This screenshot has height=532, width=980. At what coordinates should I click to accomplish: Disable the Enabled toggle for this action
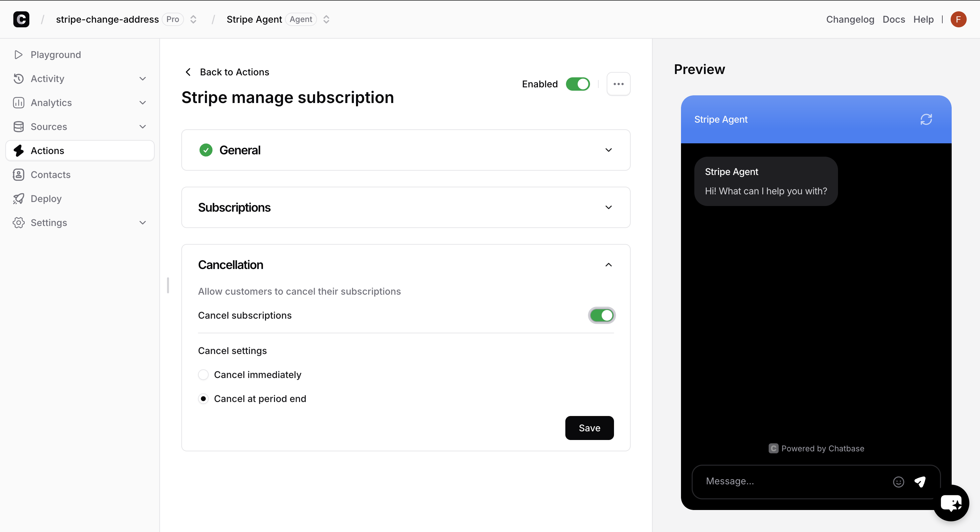pos(577,84)
